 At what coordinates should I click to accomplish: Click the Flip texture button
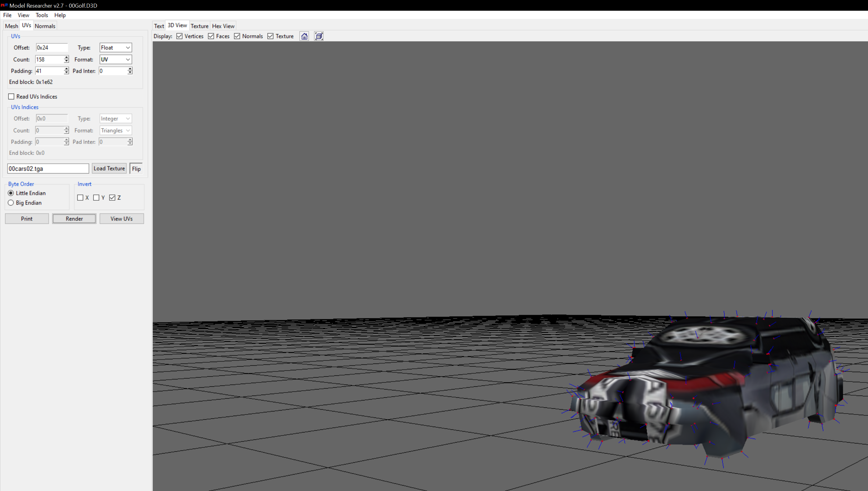[136, 169]
